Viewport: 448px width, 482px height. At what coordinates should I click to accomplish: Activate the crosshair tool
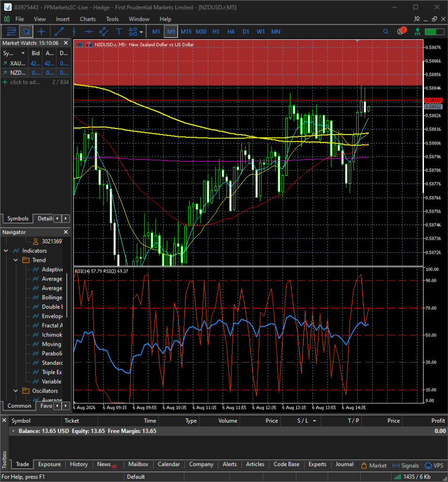(x=41, y=32)
